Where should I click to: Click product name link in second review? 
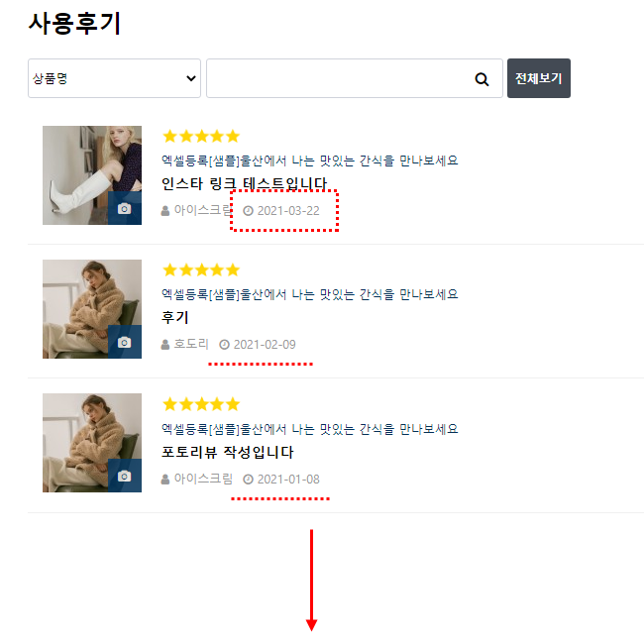point(310,294)
